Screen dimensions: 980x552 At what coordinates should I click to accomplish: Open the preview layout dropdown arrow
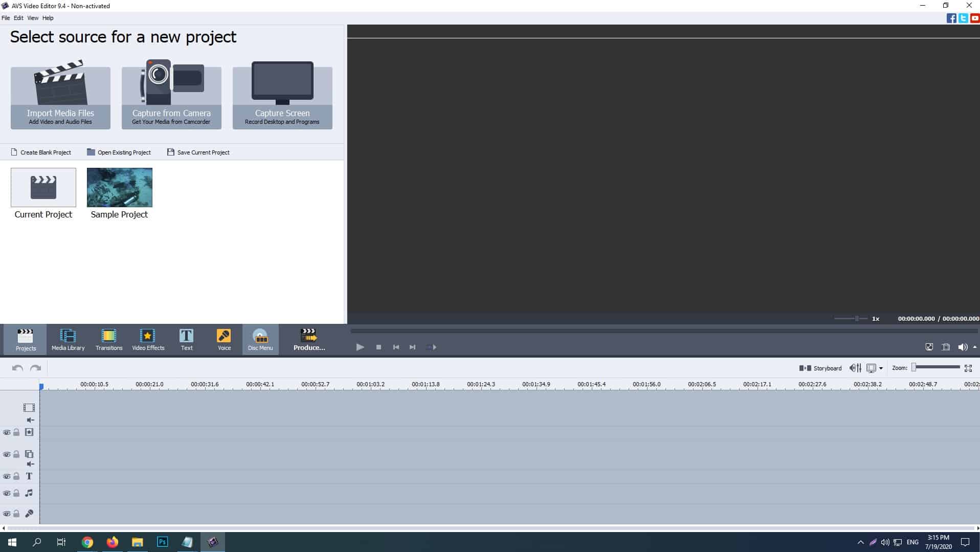881,368
